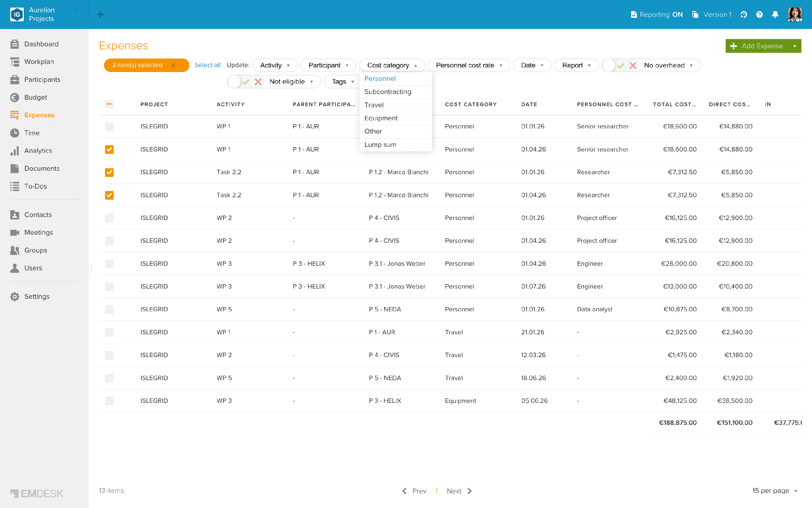Open the Participant update dropdown
Image resolution: width=812 pixels, height=508 pixels.
328,65
